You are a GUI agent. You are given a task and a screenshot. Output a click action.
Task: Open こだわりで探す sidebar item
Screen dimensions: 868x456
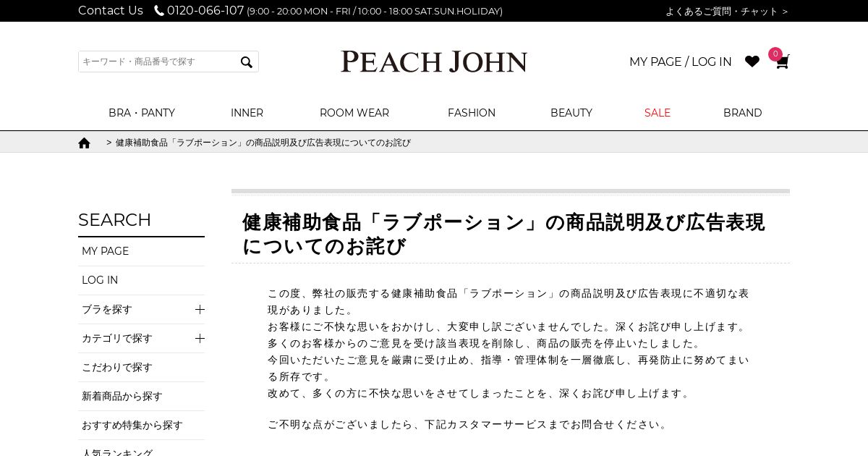click(x=141, y=367)
